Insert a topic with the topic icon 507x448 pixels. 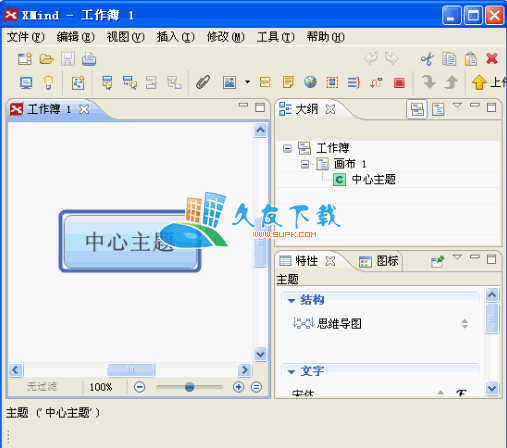coord(107,83)
